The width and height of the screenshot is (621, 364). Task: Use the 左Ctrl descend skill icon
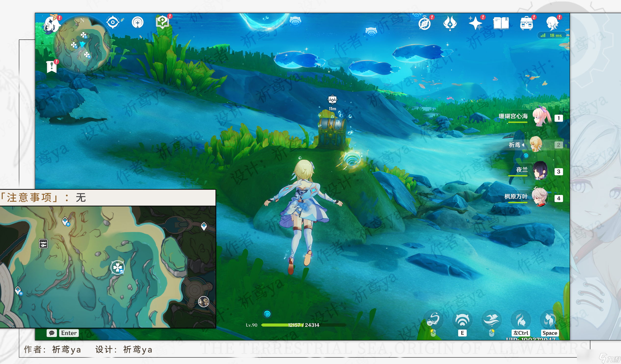click(x=520, y=320)
